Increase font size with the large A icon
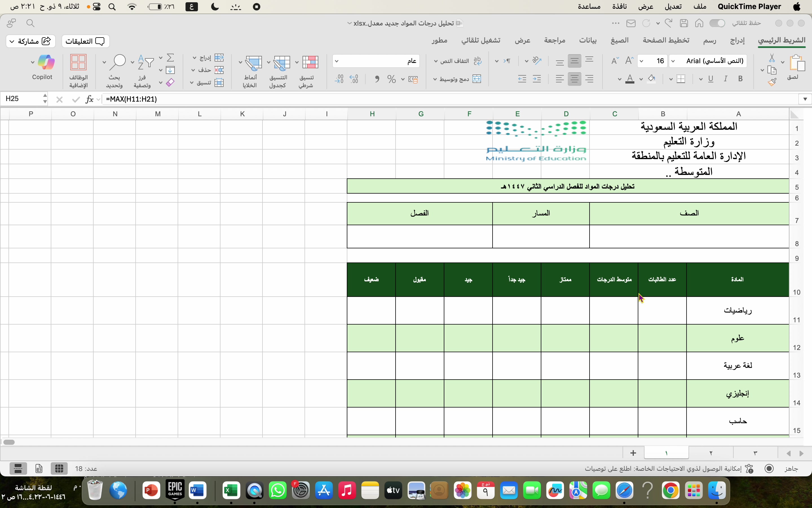 [x=630, y=60]
